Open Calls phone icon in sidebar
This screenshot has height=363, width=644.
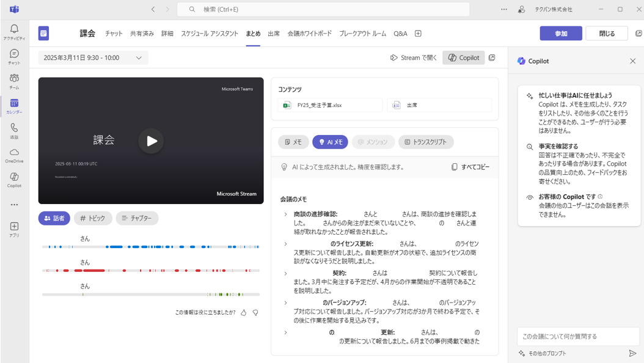(15, 131)
